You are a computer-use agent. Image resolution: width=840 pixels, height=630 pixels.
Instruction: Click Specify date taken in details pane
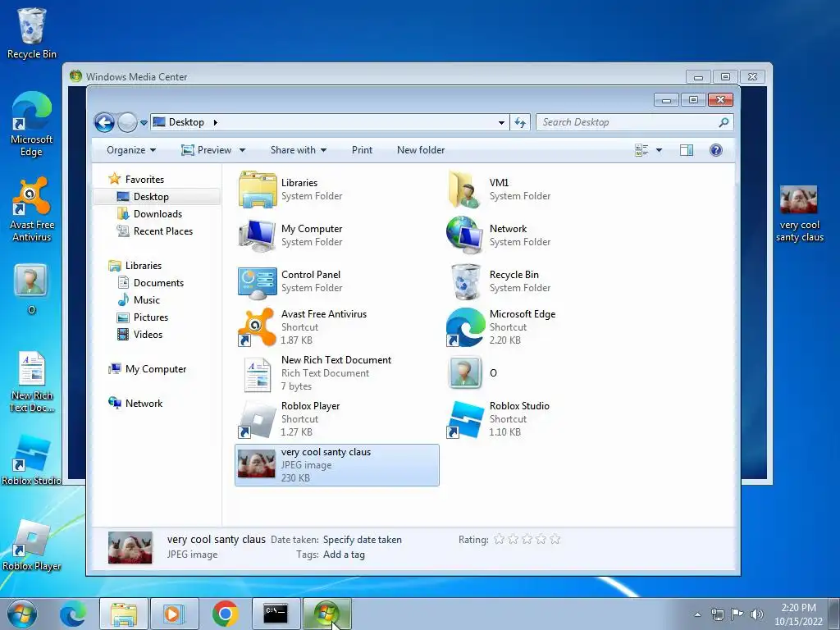pos(362,540)
